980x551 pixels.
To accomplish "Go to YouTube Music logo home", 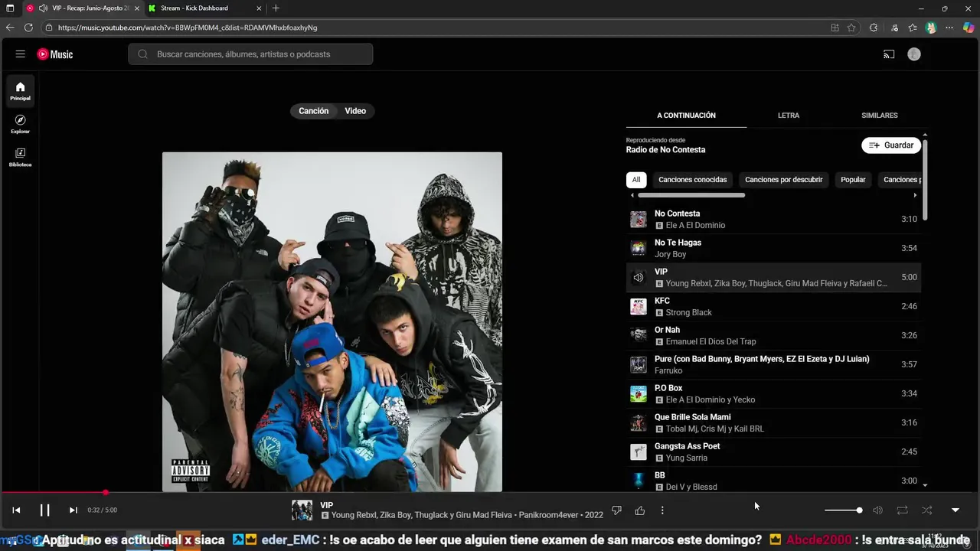I will 55,54.
